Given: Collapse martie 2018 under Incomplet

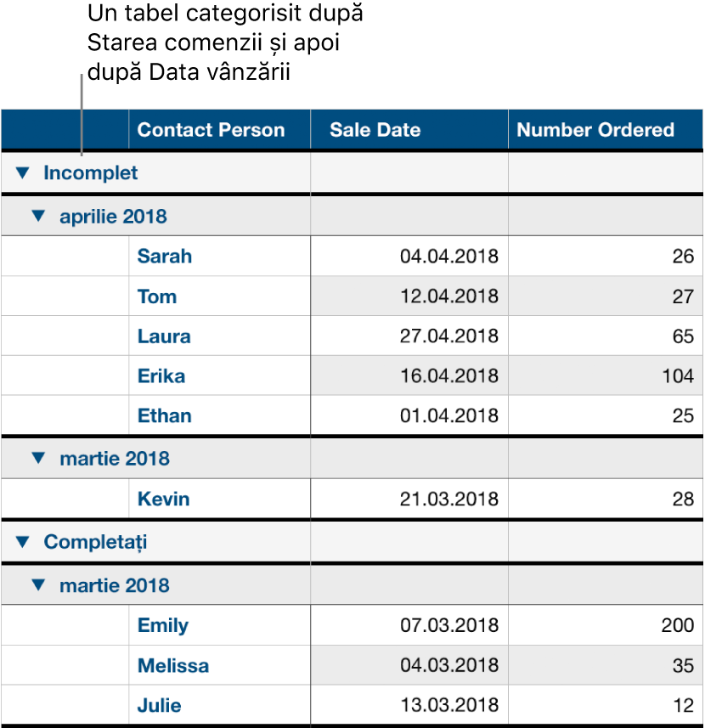Looking at the screenshot, I should [x=37, y=458].
